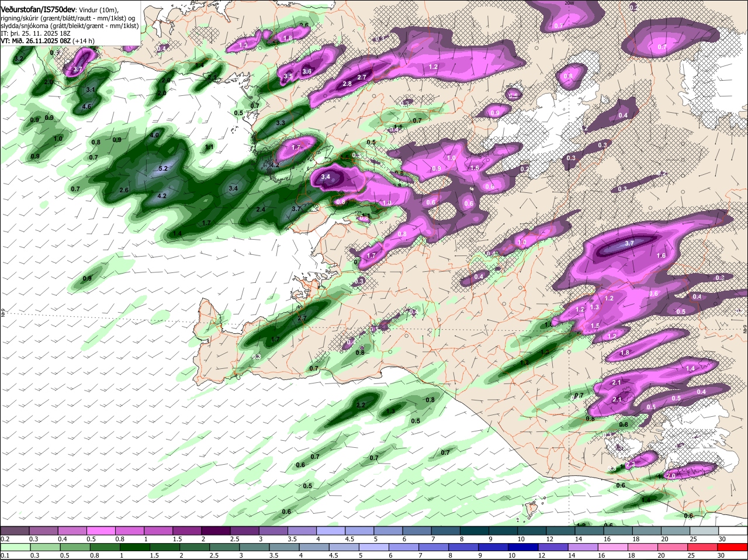Click the 20W longitude label

[x=570, y=3]
